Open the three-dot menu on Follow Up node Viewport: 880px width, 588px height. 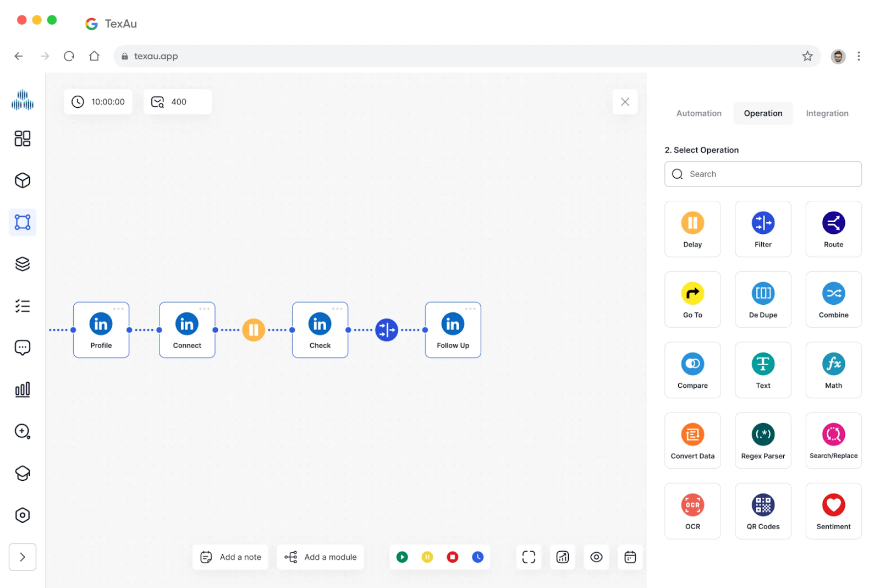470,309
